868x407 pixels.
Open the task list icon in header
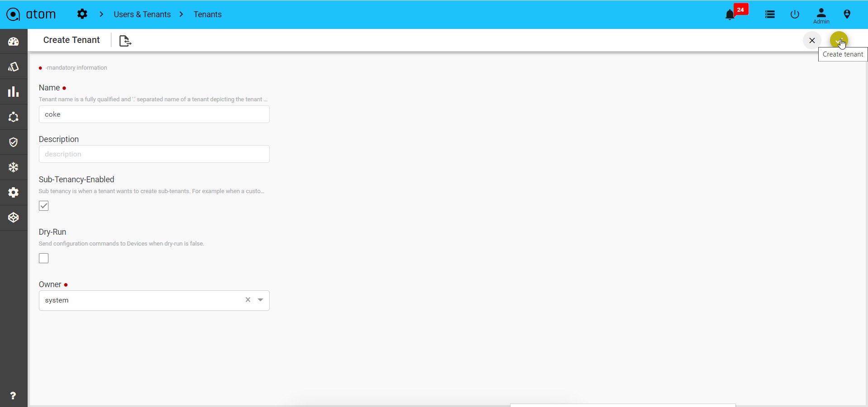770,14
